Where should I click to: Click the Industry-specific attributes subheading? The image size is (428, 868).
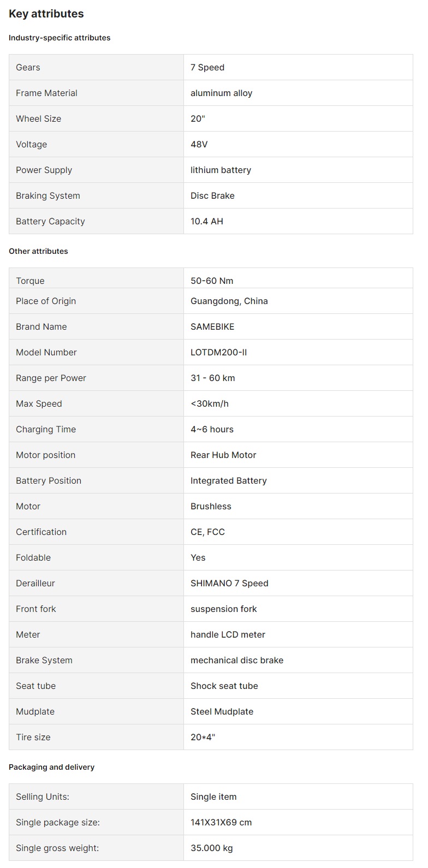(x=60, y=38)
